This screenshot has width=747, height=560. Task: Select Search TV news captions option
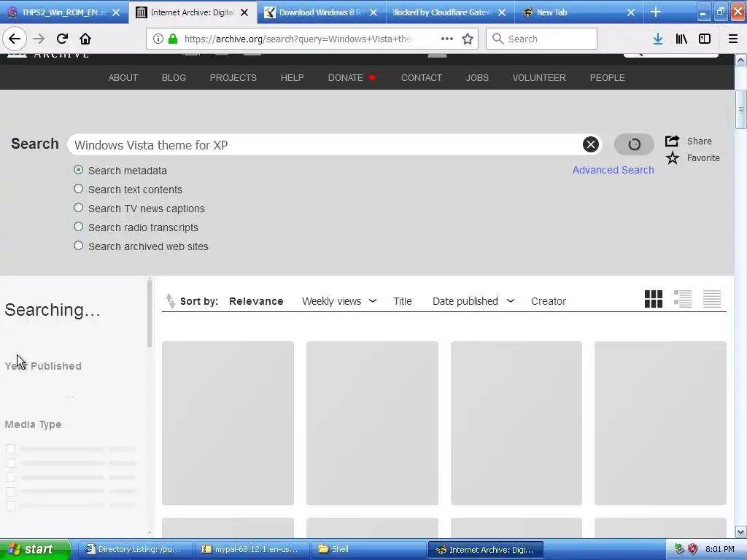[x=79, y=208]
